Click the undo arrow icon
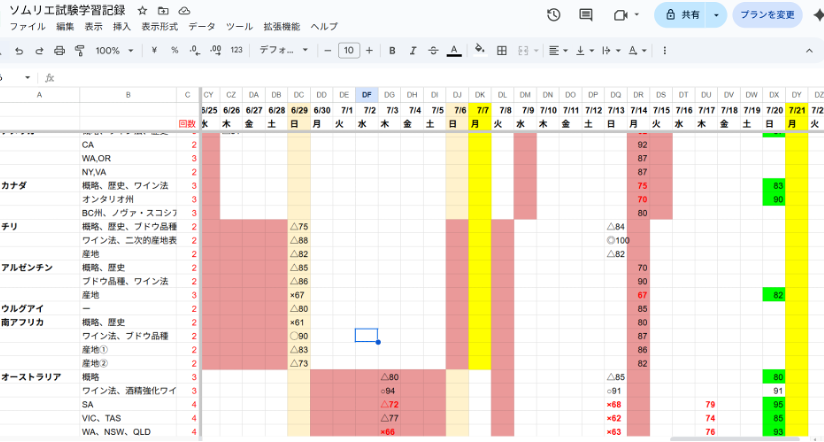Screen dimensions: 824x442 point(19,50)
